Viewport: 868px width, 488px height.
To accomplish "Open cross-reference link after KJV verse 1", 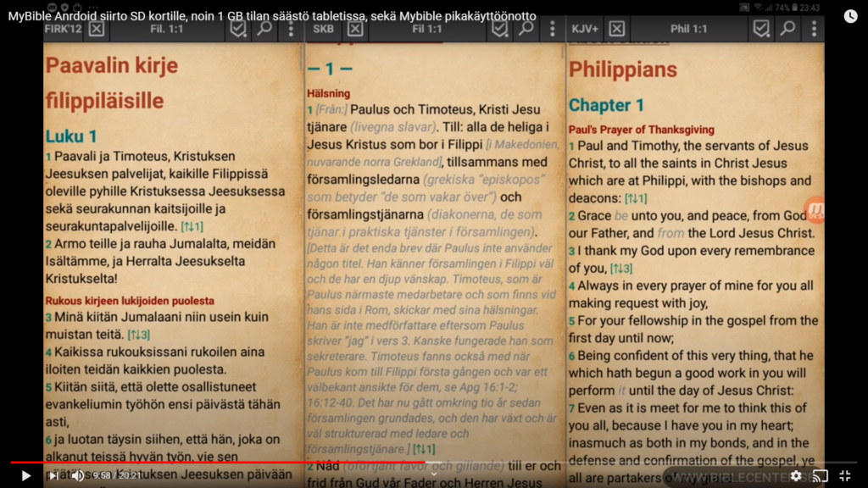I will 636,198.
